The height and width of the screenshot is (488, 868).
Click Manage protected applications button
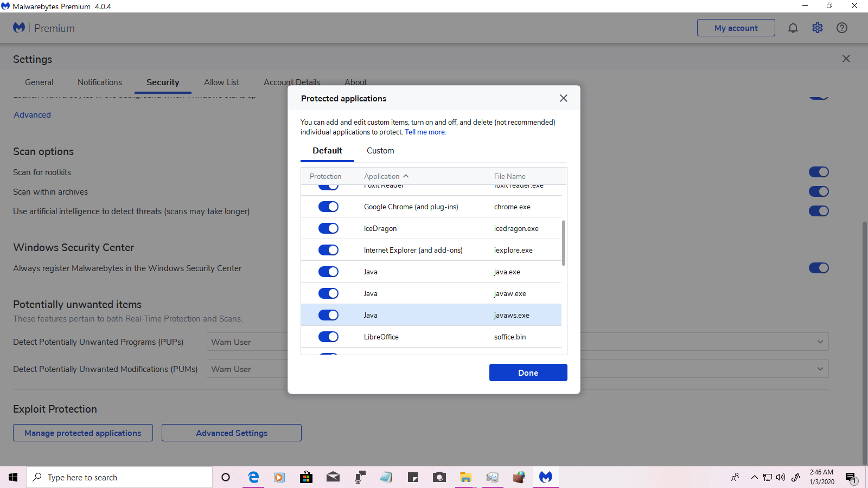(x=83, y=433)
